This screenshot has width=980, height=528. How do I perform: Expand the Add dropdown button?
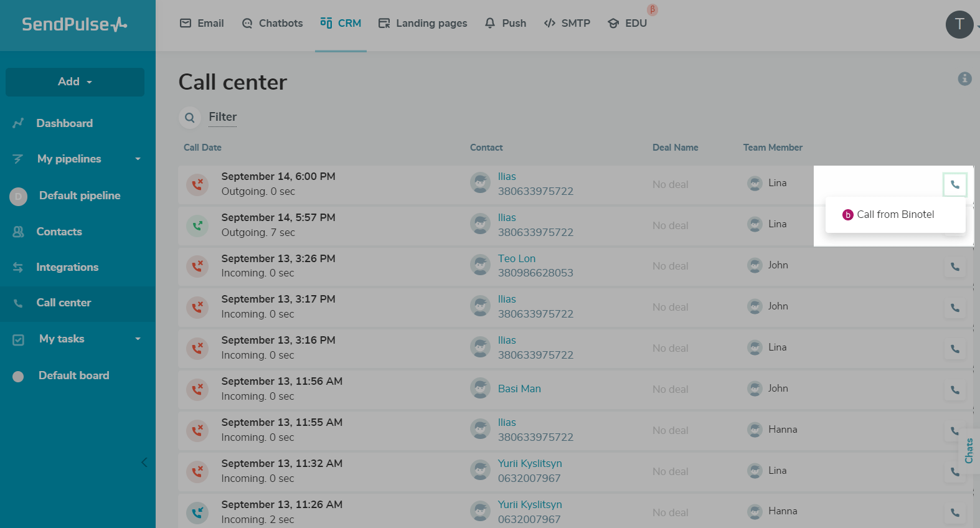click(x=75, y=82)
